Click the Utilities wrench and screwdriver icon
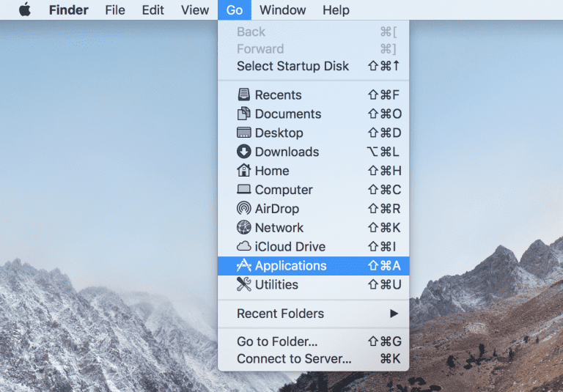Screen dimensions: 563x392 [244, 284]
